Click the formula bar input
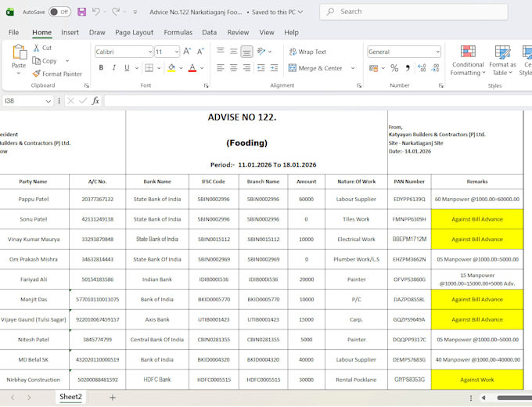This screenshot has height=407, width=532. pyautogui.click(x=318, y=101)
